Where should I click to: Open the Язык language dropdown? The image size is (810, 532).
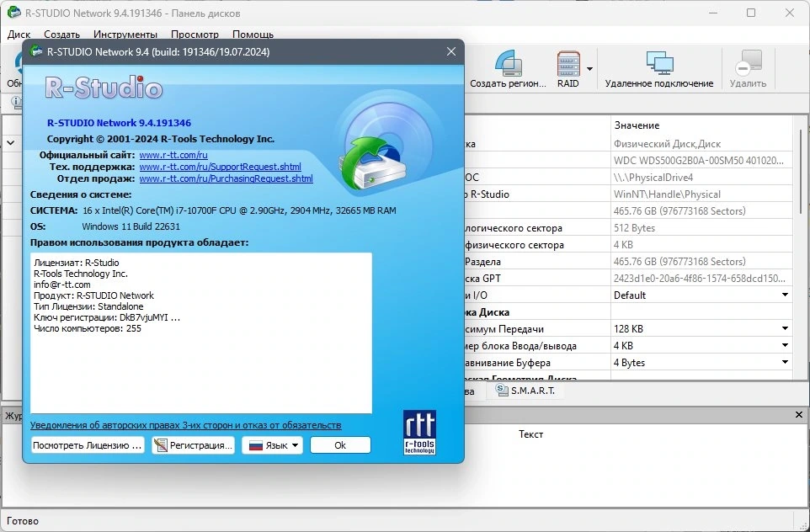(272, 445)
